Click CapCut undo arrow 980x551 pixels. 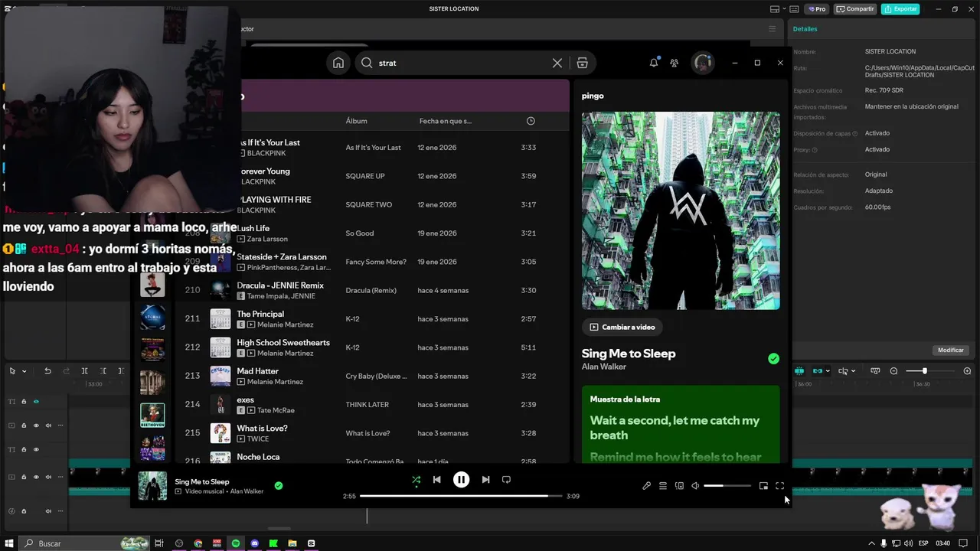(47, 371)
